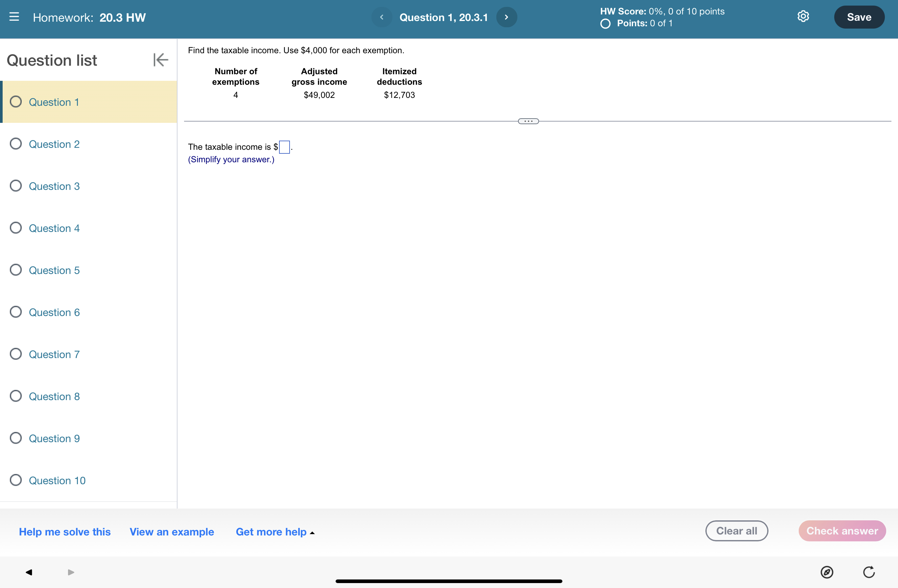Expand the Get more help menu
This screenshot has width=898, height=588.
[275, 532]
